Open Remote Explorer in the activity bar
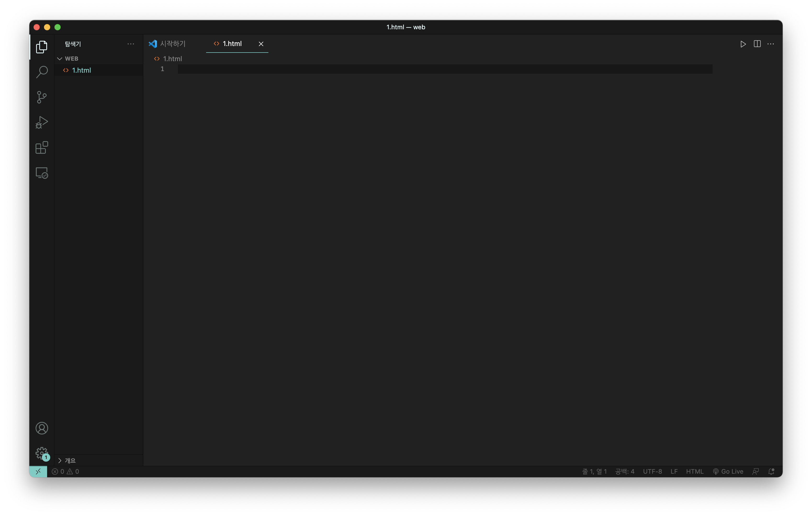The width and height of the screenshot is (812, 516). pyautogui.click(x=42, y=173)
